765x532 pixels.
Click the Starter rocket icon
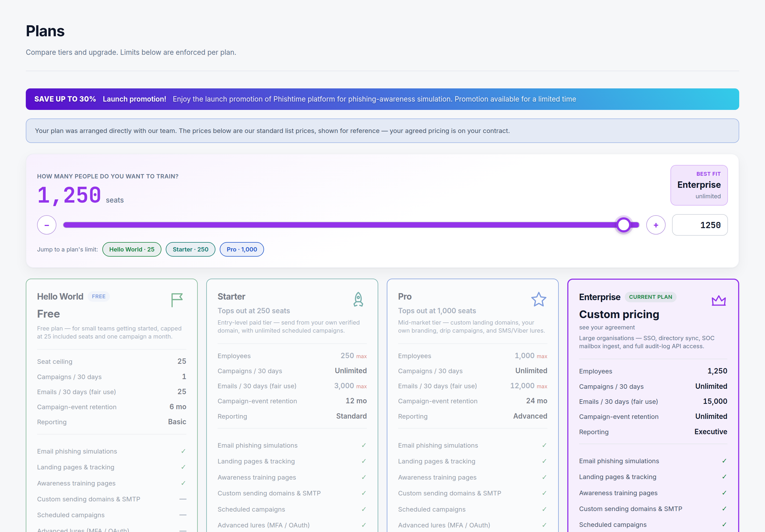tap(358, 299)
